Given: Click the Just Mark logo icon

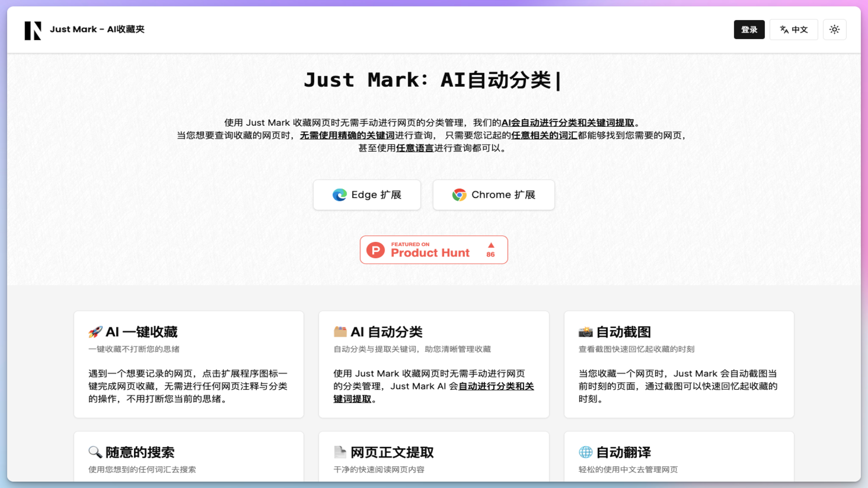Looking at the screenshot, I should click(33, 30).
